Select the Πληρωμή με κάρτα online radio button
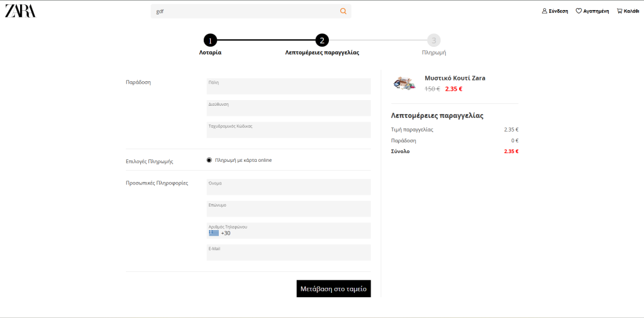Viewport: 644px width, 318px height. pos(209,160)
